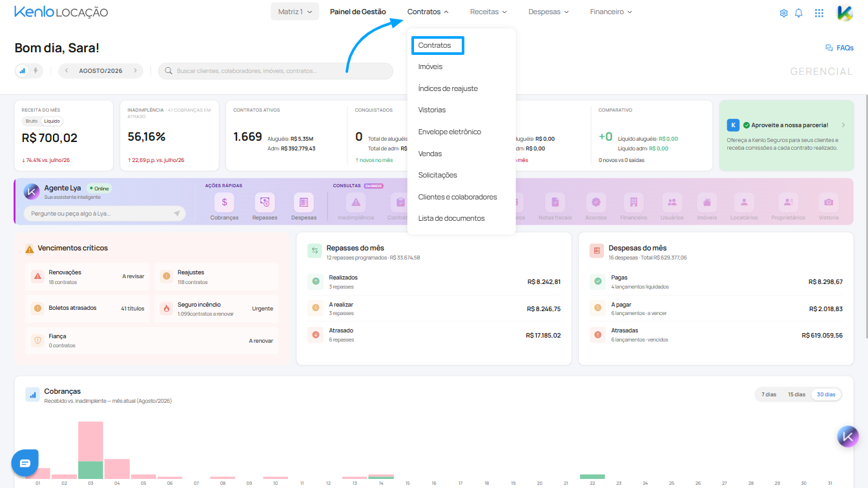Open the month selector AGOSTO/2026

pos(101,71)
